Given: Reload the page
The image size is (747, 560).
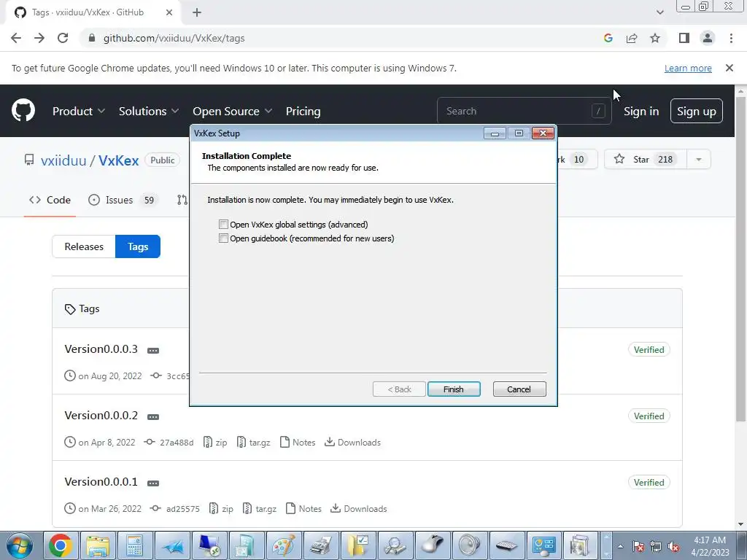Looking at the screenshot, I should click(x=63, y=38).
